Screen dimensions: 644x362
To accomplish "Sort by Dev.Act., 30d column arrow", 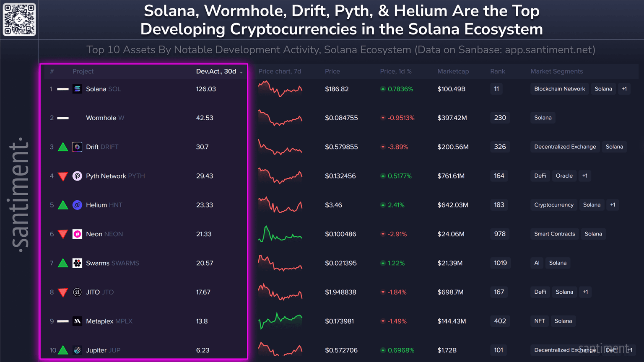I will (x=241, y=72).
